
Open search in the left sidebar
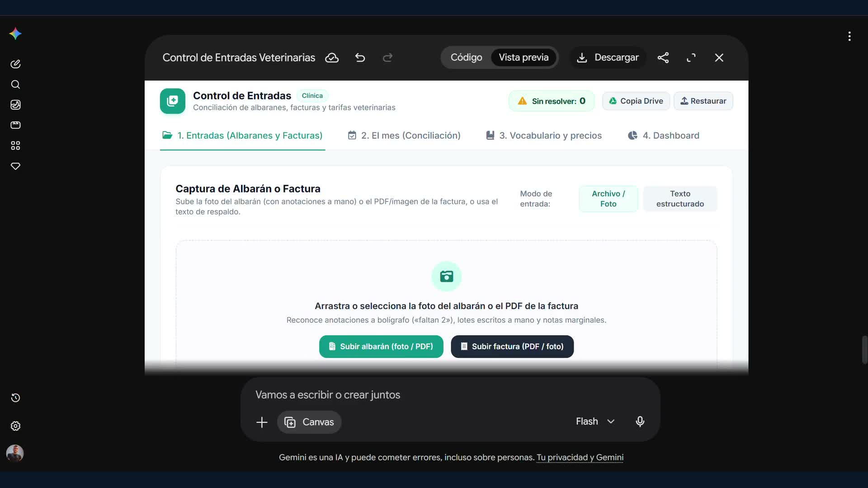[x=15, y=84]
